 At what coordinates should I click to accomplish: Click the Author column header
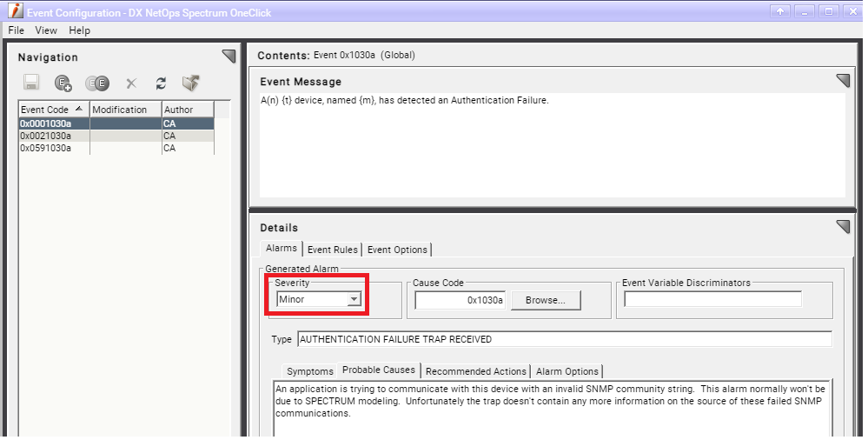188,110
